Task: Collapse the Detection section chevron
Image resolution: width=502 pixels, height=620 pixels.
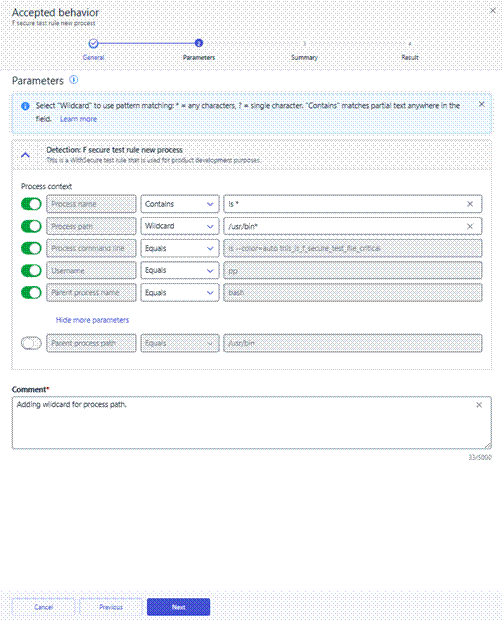Action: [x=25, y=155]
